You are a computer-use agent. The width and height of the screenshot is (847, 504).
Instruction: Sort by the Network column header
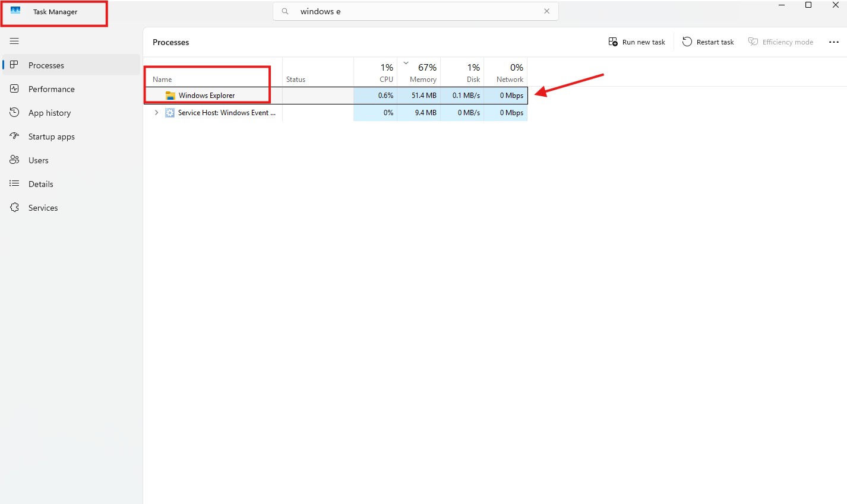click(510, 73)
